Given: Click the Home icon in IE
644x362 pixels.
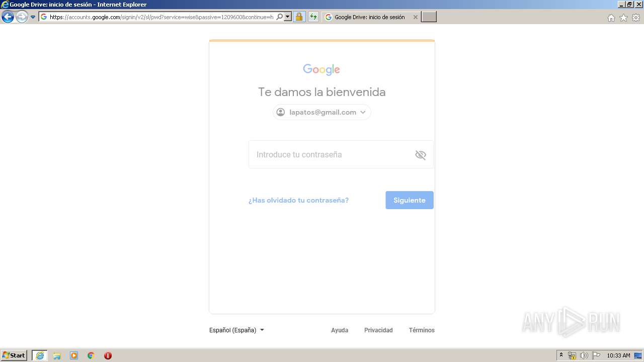Looking at the screenshot, I should [x=611, y=18].
